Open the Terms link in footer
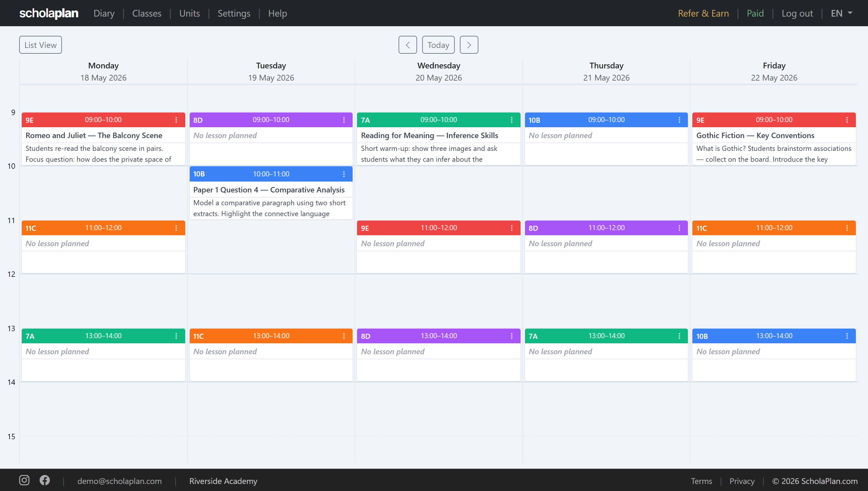Viewport: 868px width, 491px height. (702, 481)
